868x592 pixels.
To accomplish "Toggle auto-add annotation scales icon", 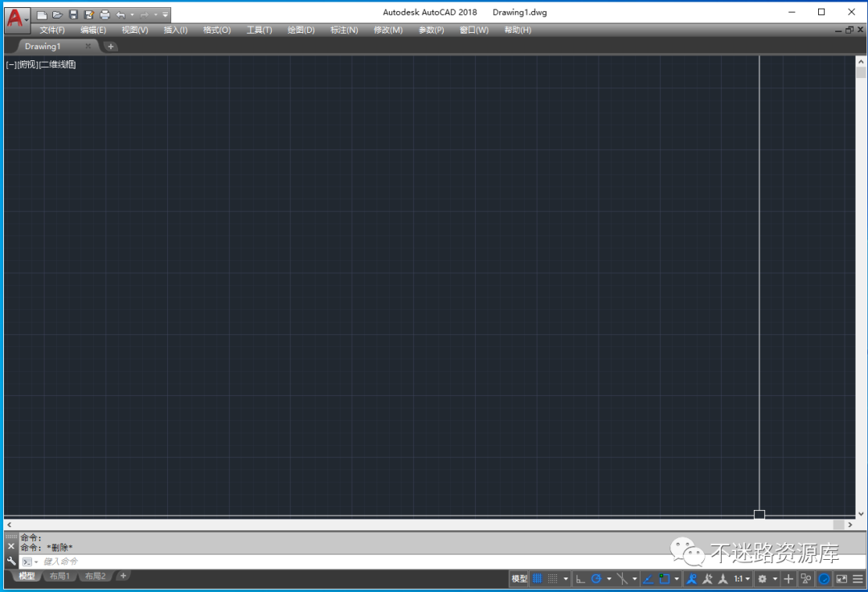I will pos(707,578).
